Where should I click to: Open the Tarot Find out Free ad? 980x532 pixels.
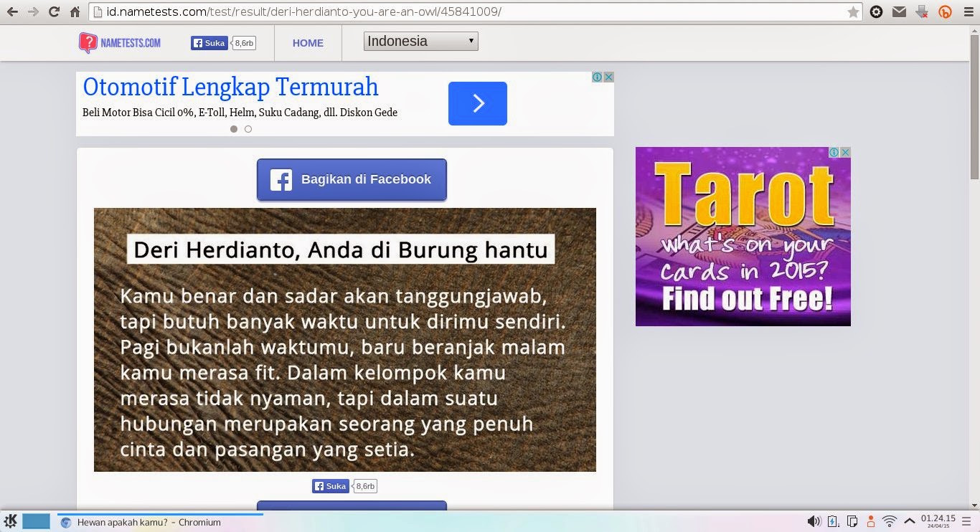(743, 237)
